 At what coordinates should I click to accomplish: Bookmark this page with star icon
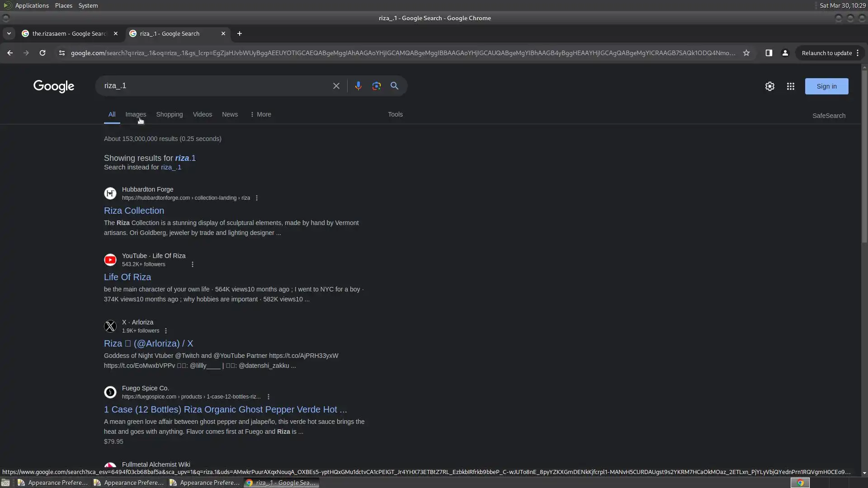coord(746,53)
